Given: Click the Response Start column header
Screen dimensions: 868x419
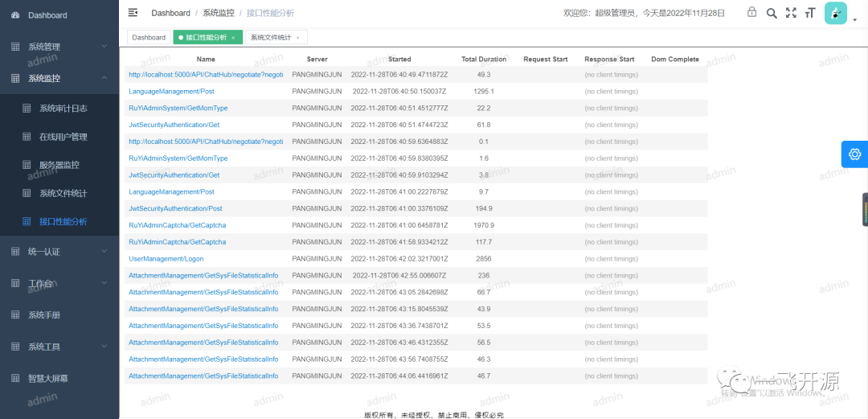Looking at the screenshot, I should [609, 60].
